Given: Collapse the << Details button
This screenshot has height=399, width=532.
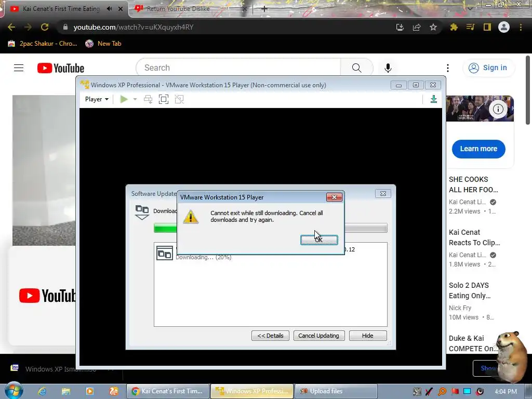Looking at the screenshot, I should coord(270,336).
